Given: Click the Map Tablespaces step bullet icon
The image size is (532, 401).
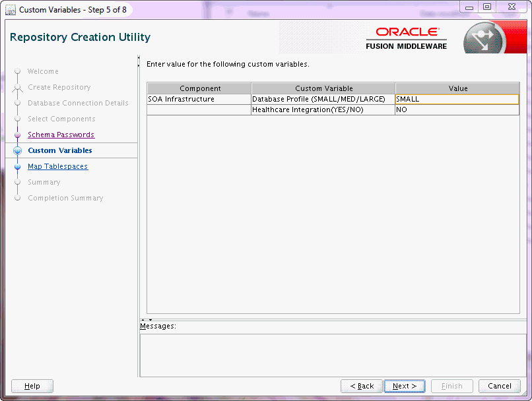Looking at the screenshot, I should 17,166.
